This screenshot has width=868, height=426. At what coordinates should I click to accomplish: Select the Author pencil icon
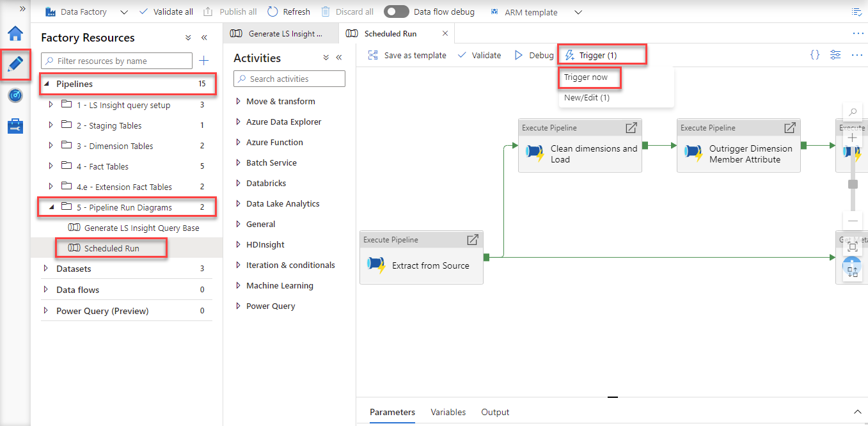click(x=15, y=64)
